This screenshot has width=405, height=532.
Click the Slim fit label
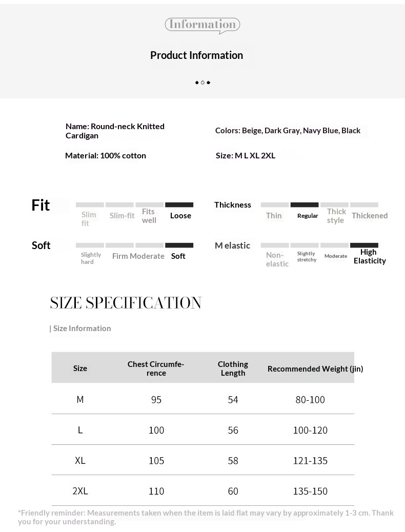(89, 219)
